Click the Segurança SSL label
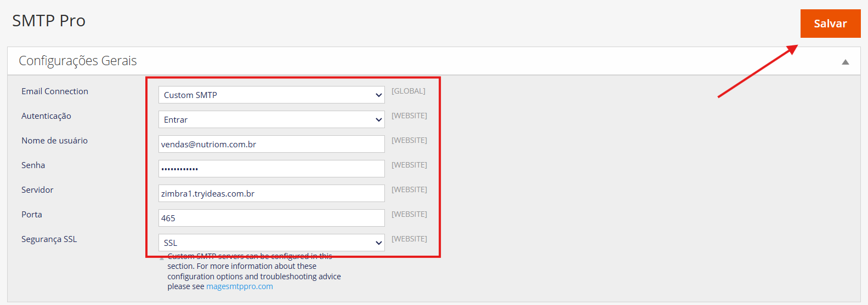Viewport: 868px width, 305px height. pyautogui.click(x=49, y=239)
